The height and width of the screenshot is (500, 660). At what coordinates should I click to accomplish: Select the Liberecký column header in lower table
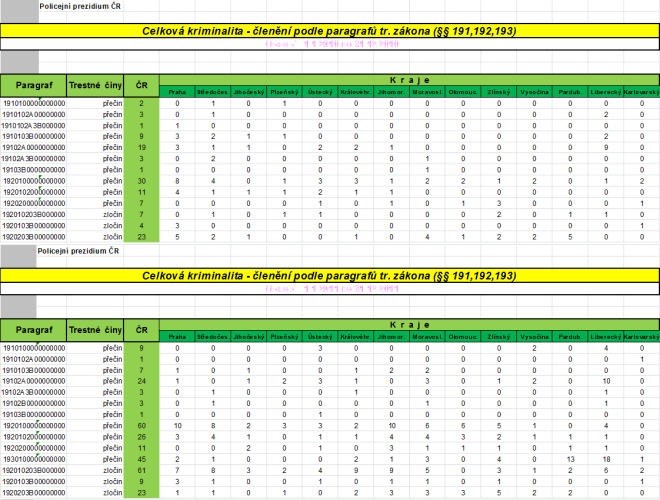pos(605,336)
